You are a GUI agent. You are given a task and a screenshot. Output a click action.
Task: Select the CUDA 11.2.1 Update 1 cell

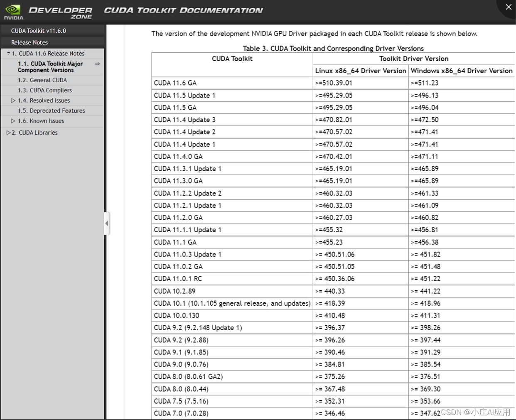point(232,205)
